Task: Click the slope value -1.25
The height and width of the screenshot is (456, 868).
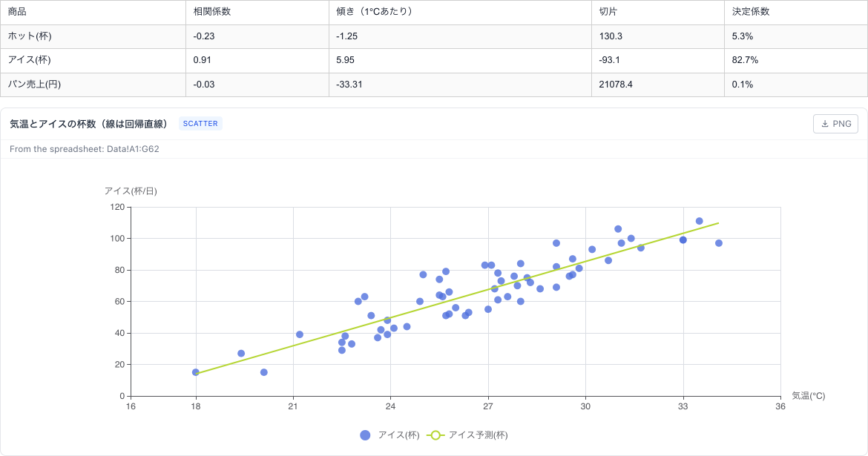Action: [347, 36]
